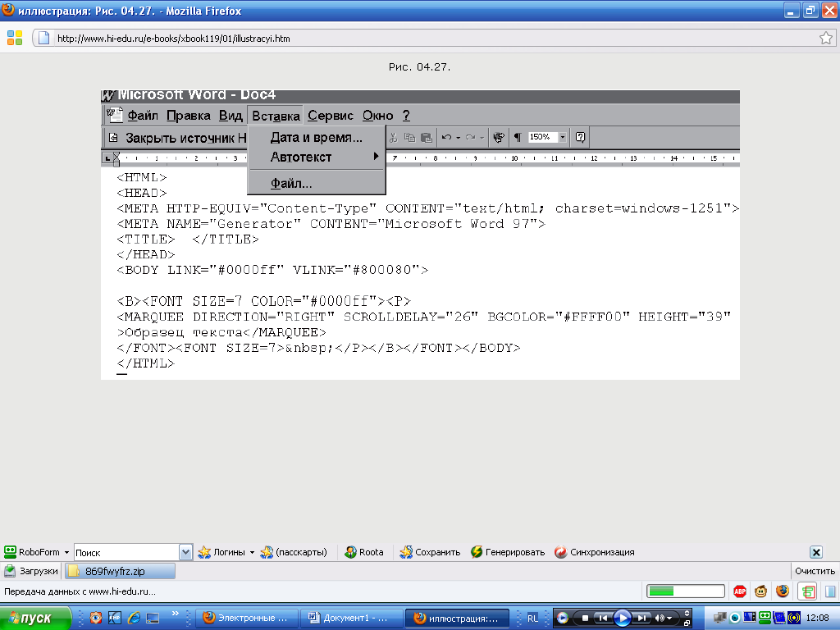Open the Вид menu
The width and height of the screenshot is (840, 630).
coord(231,116)
